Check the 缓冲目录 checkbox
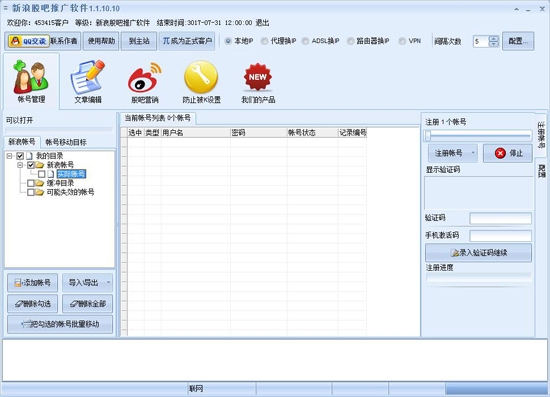 [x=31, y=183]
